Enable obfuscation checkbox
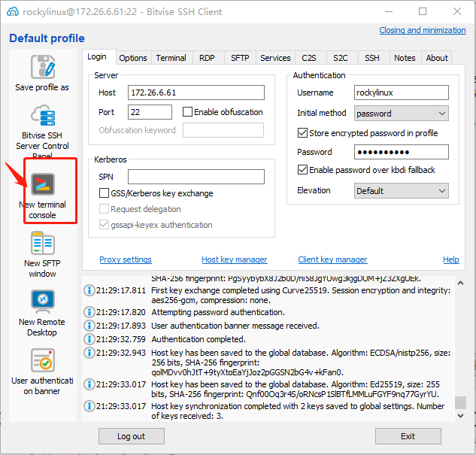This screenshot has width=476, height=455. 187,112
